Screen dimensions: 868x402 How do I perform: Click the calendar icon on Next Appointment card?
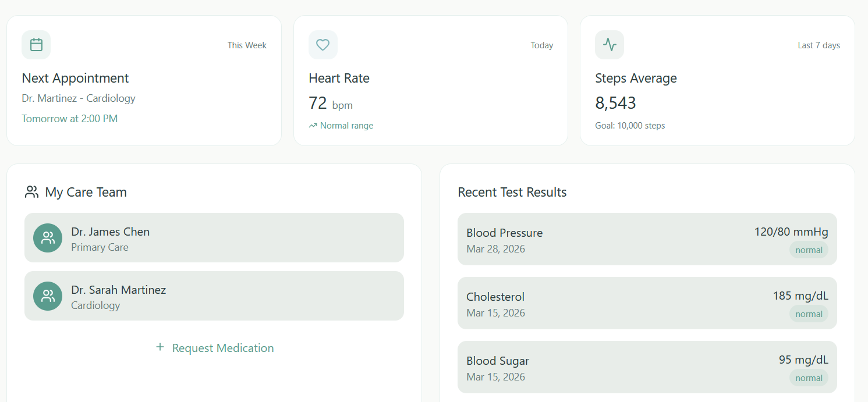(36, 45)
